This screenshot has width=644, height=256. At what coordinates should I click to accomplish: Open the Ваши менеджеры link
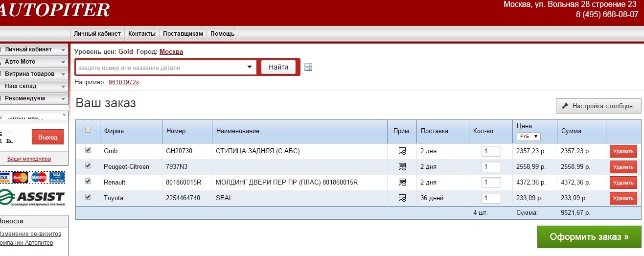pos(29,159)
